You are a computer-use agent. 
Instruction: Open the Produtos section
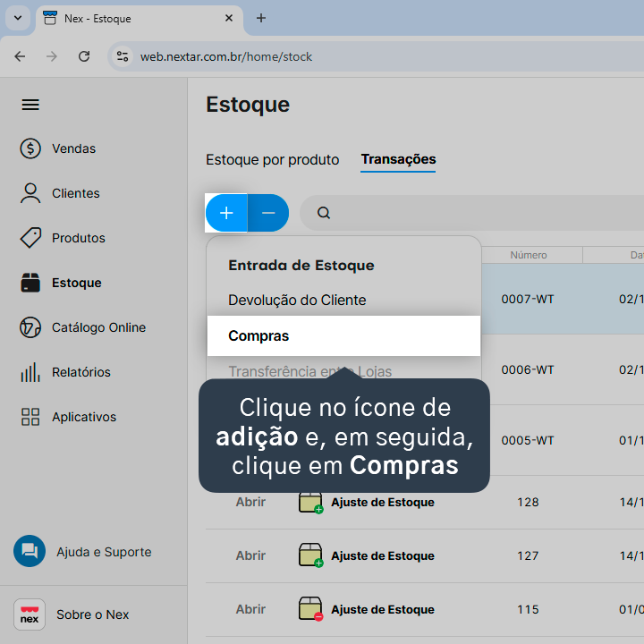pos(79,238)
